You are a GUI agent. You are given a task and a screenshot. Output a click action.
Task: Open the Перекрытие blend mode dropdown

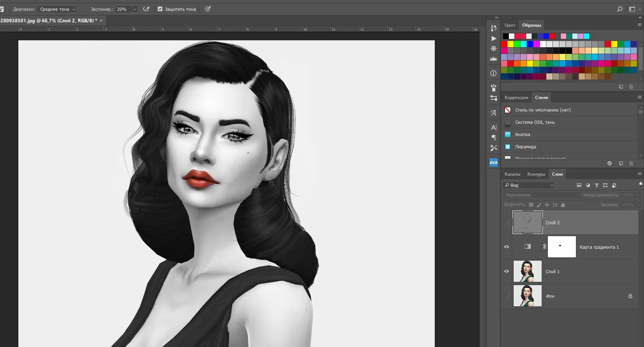542,195
